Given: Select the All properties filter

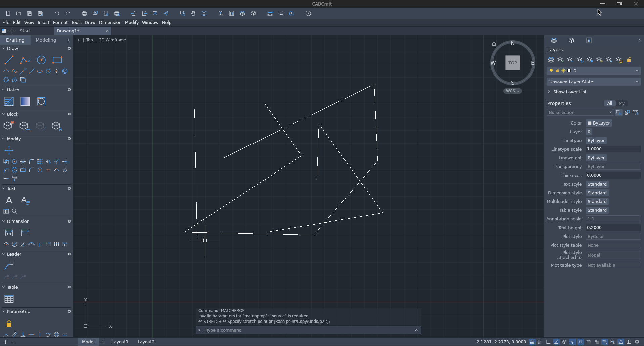Looking at the screenshot, I should tap(610, 103).
